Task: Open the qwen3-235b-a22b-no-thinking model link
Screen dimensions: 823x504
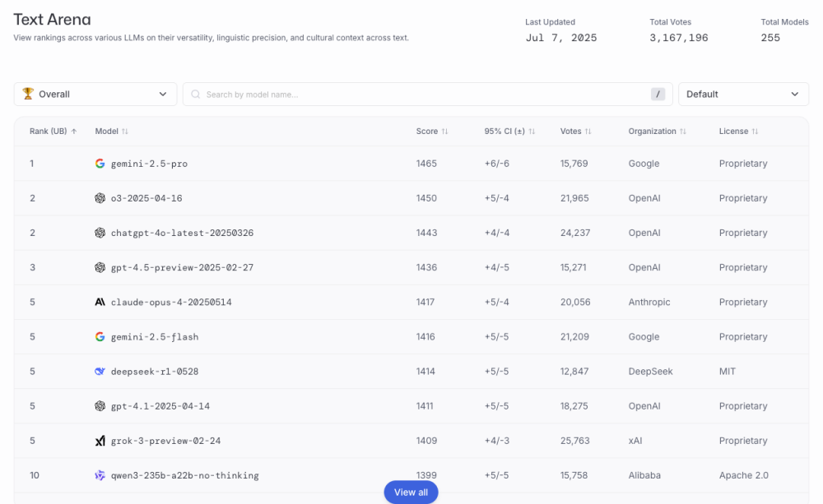Action: pos(184,475)
